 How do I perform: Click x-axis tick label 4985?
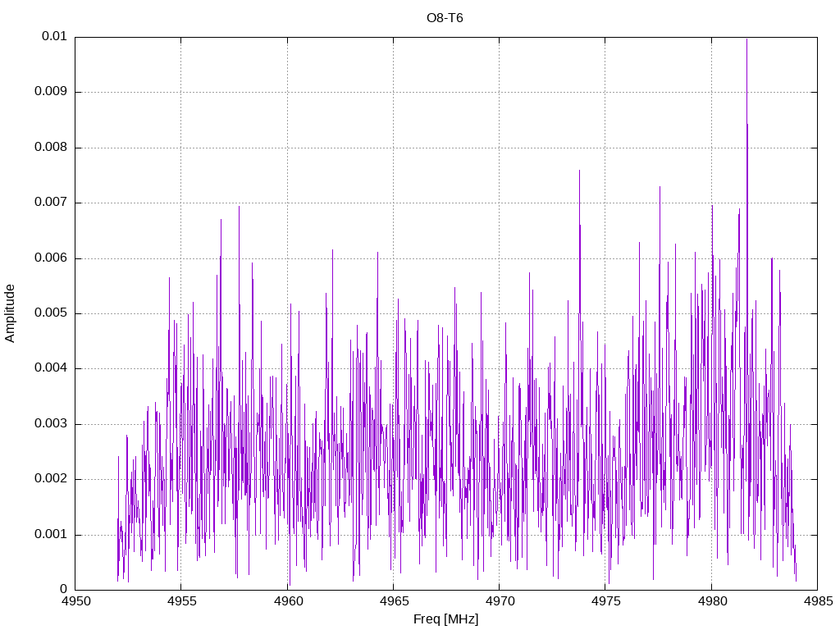click(816, 603)
